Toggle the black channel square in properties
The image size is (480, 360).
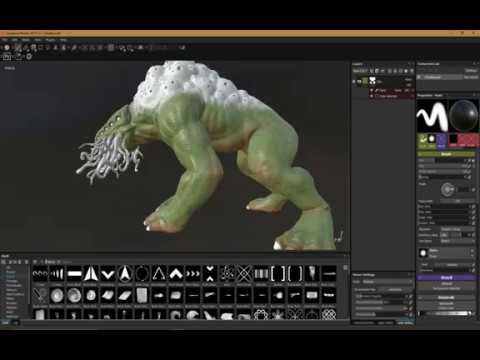click(453, 139)
